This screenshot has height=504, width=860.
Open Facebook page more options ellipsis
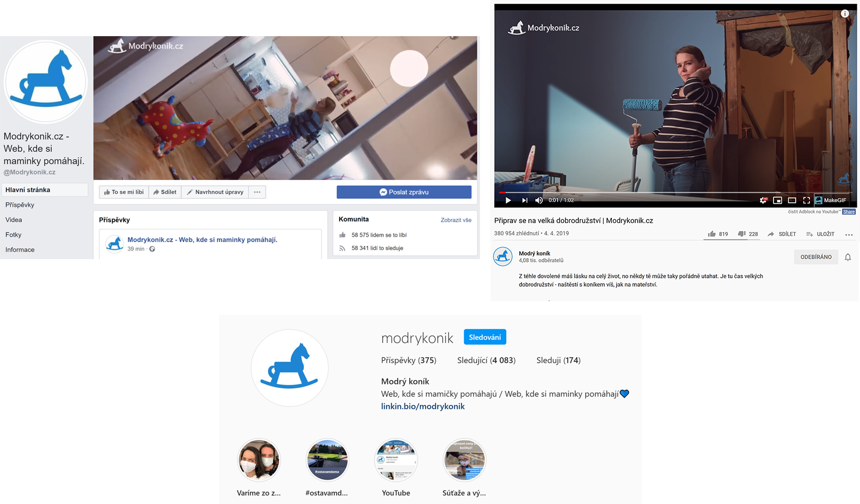coord(257,192)
